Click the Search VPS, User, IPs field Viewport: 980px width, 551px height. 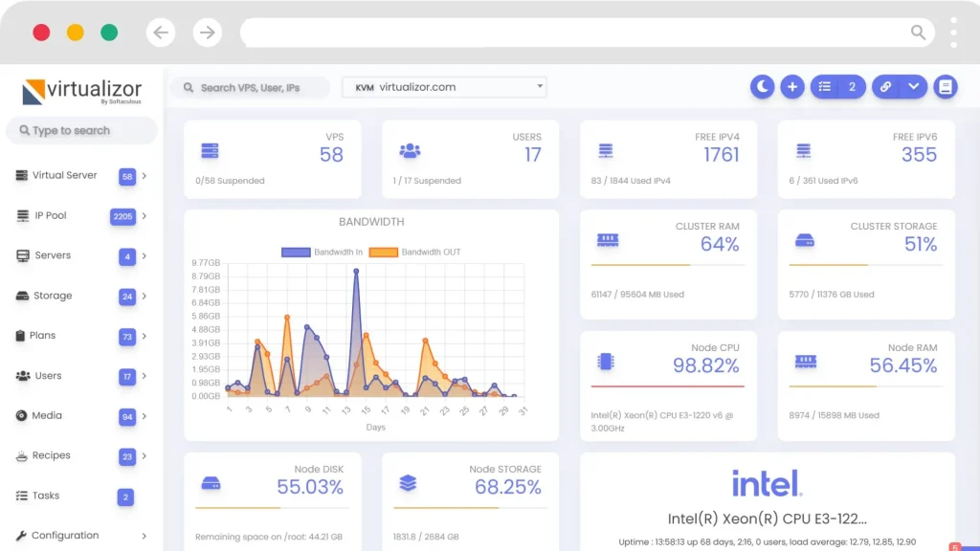coord(250,88)
